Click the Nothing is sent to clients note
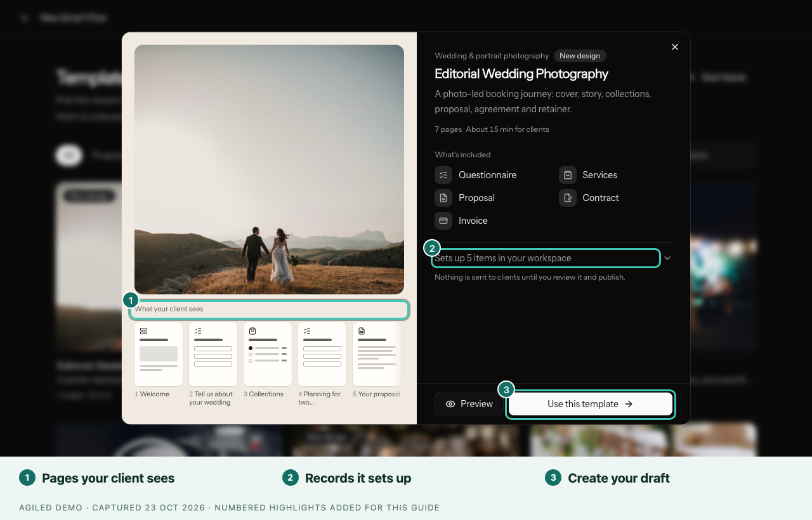 (530, 277)
